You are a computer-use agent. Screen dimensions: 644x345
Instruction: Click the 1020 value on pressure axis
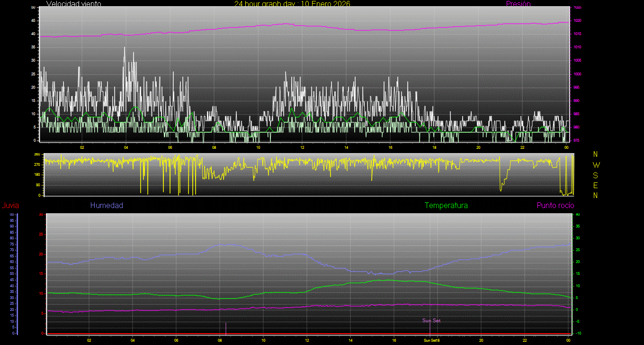point(577,21)
